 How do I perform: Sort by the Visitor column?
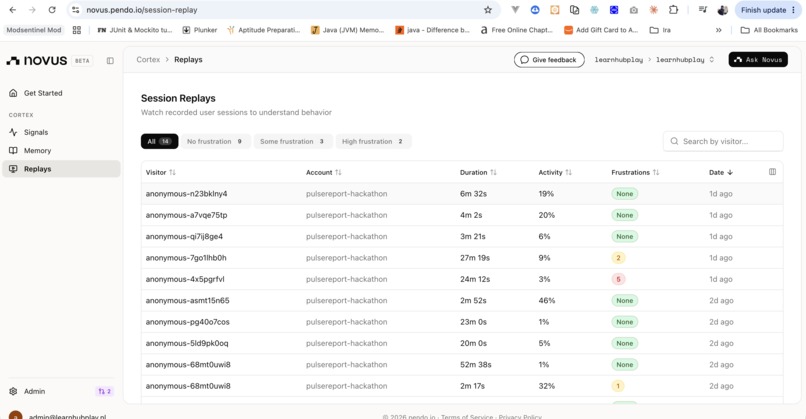pyautogui.click(x=160, y=172)
